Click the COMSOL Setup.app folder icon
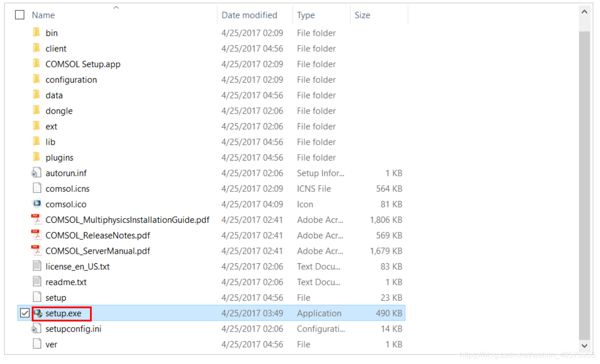 pyautogui.click(x=36, y=64)
